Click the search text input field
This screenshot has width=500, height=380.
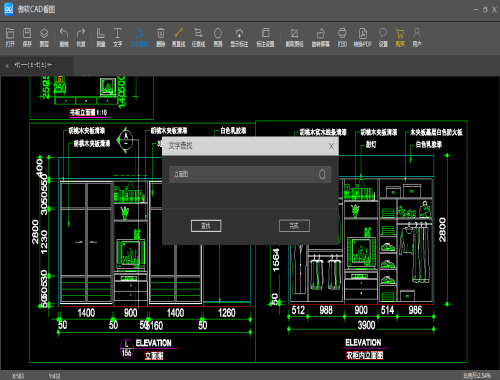click(250, 174)
